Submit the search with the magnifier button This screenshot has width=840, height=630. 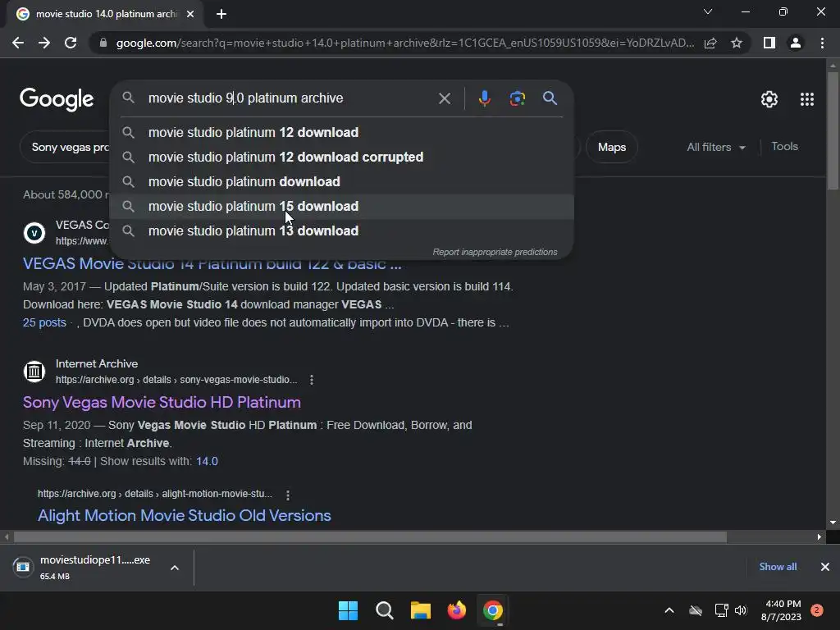pyautogui.click(x=550, y=98)
